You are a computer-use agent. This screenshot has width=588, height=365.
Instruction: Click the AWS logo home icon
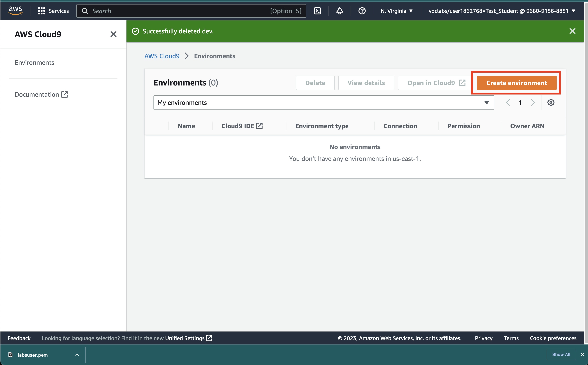click(x=15, y=11)
